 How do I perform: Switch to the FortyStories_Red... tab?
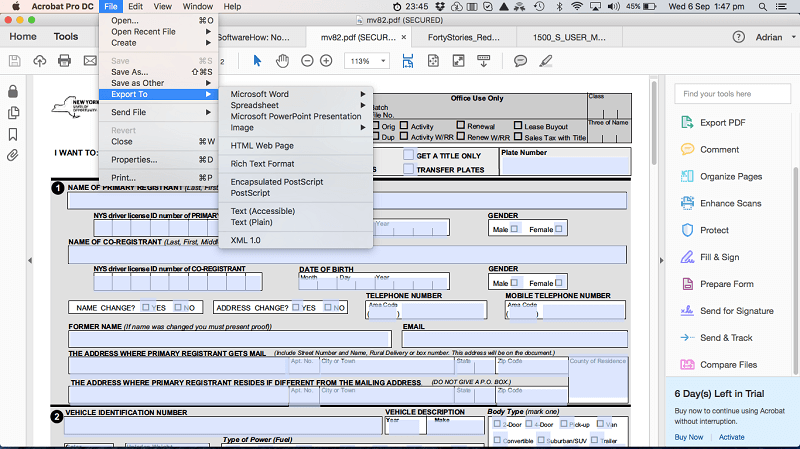pos(464,37)
